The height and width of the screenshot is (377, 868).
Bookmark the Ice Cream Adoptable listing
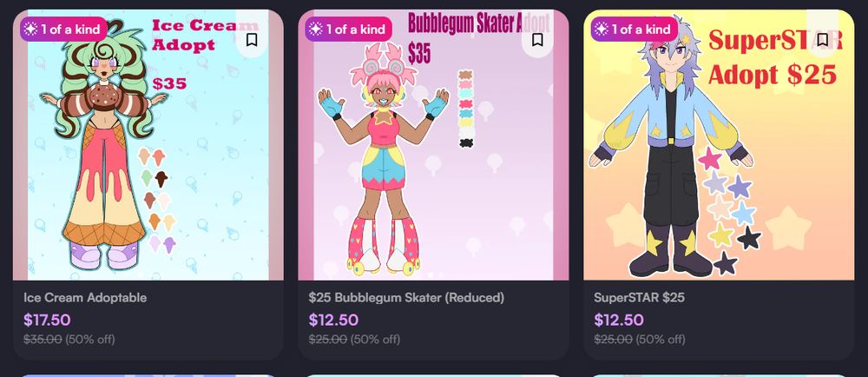pyautogui.click(x=252, y=40)
